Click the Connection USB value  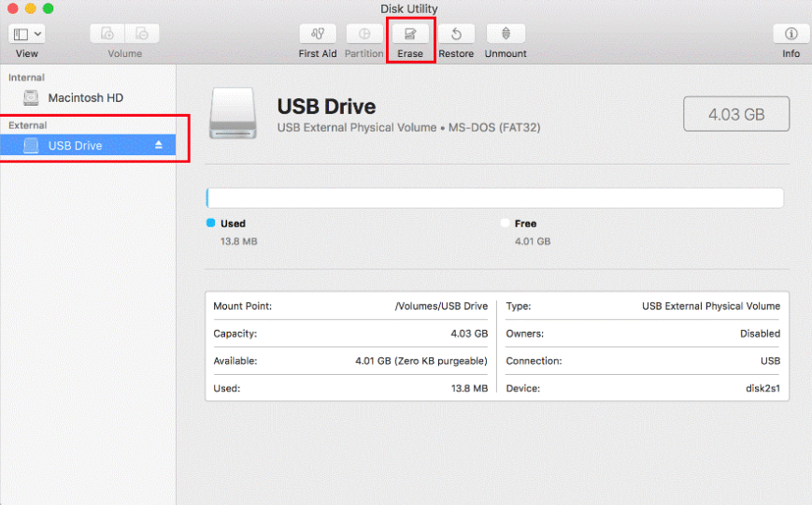(x=770, y=361)
